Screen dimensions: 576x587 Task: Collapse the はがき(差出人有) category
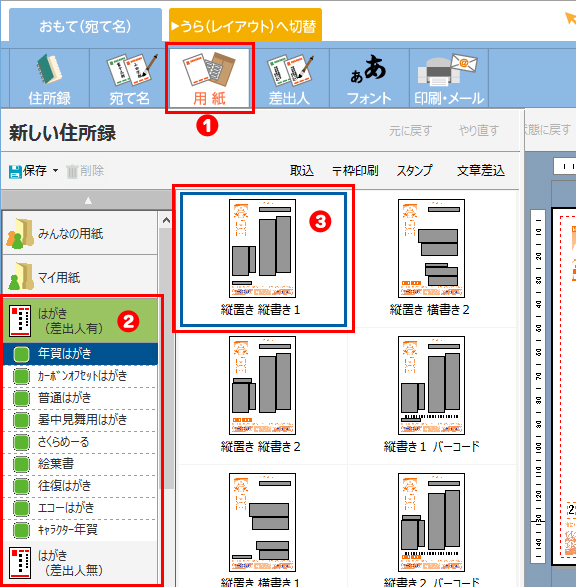80,321
